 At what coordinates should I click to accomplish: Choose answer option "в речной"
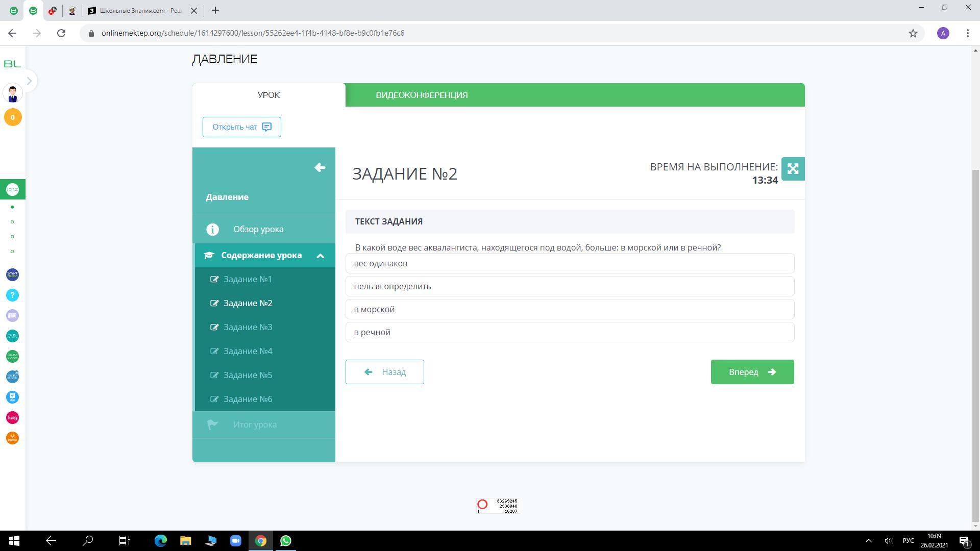(570, 332)
